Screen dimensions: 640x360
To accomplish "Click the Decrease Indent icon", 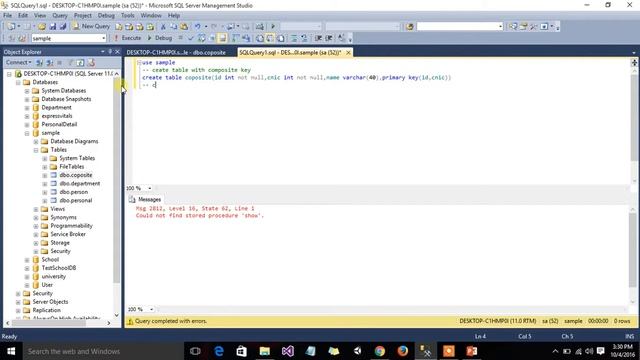I will (x=318, y=38).
